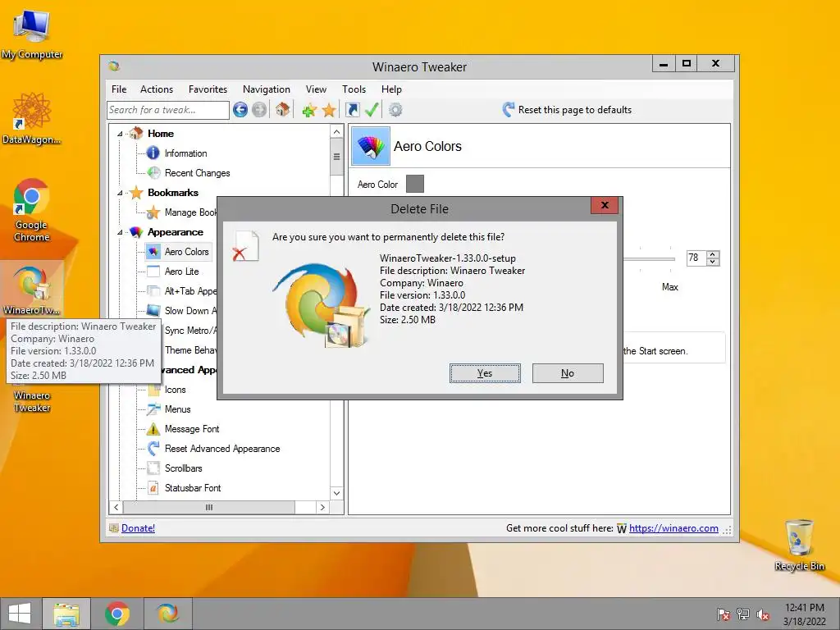The height and width of the screenshot is (630, 840).
Task: Open the View menu
Action: pos(316,89)
